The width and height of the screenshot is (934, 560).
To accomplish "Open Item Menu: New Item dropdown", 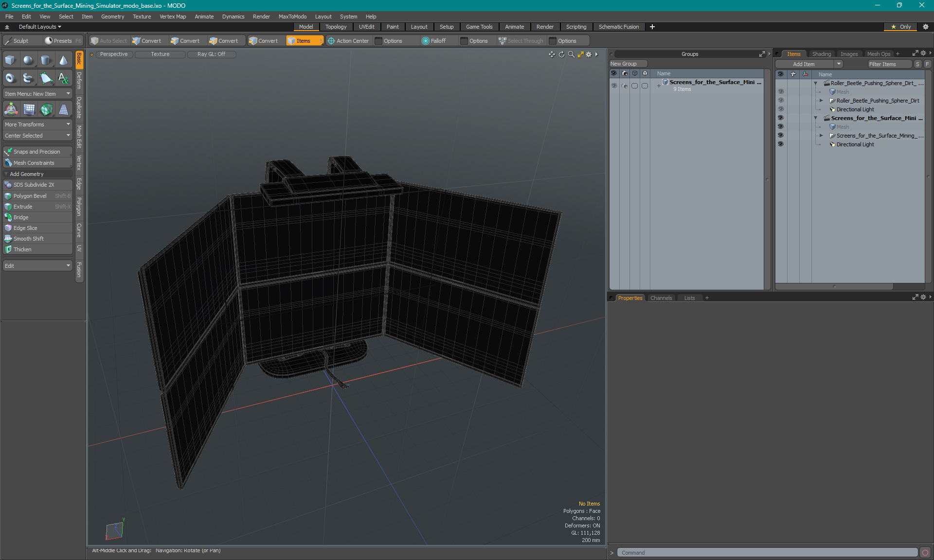I will point(37,94).
